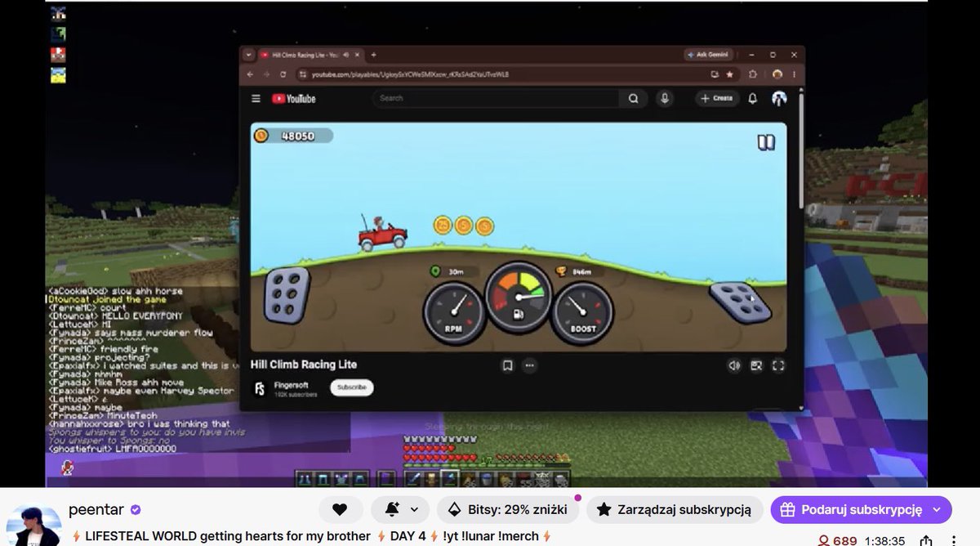Viewport: 980px width, 546px height.
Task: Click Podaruj subskrypcję gift button
Action: 861,509
